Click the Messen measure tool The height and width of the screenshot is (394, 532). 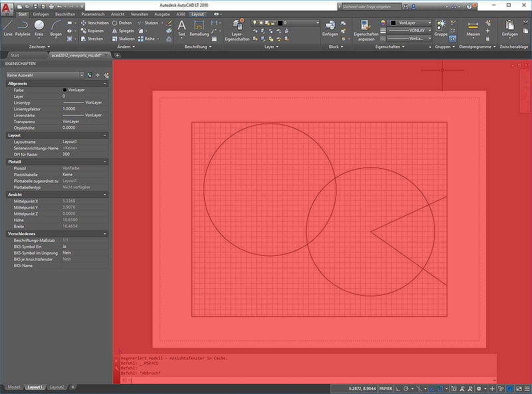(x=473, y=28)
